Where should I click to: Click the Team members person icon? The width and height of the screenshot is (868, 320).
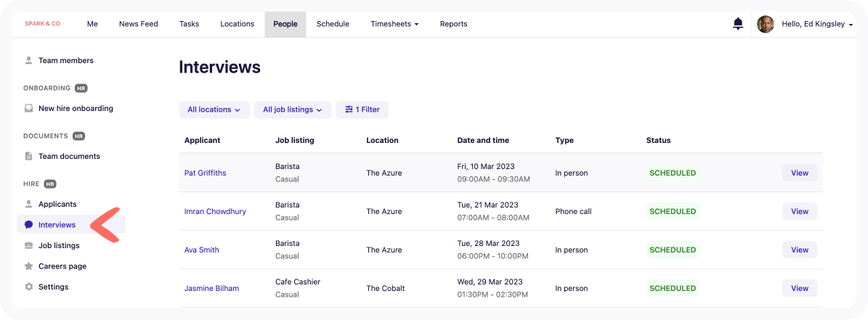tap(29, 60)
